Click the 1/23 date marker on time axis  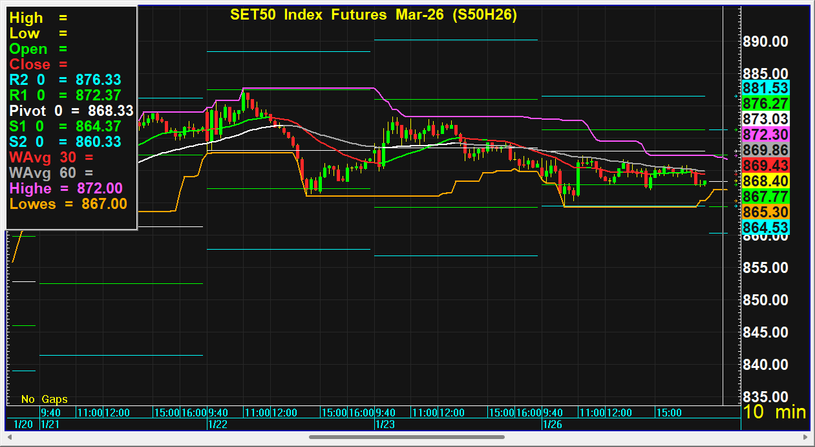point(381,424)
